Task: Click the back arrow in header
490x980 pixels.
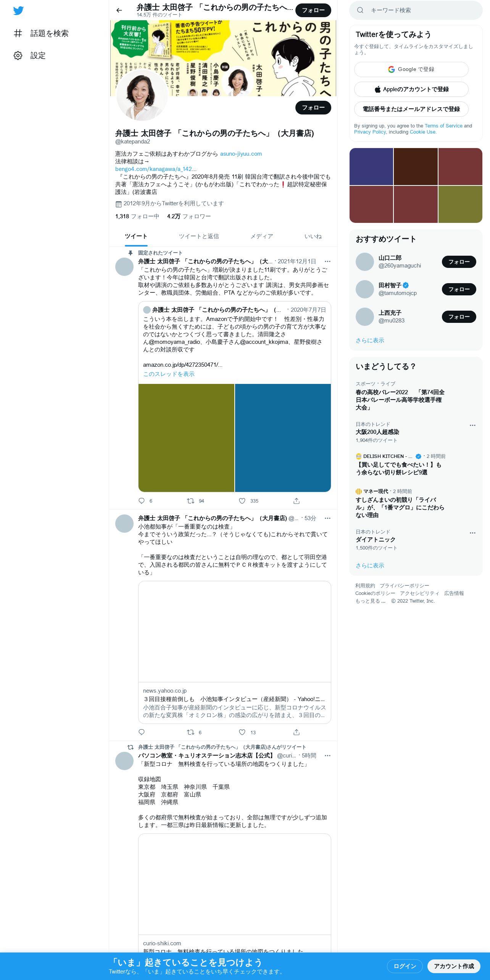Action: [x=119, y=10]
